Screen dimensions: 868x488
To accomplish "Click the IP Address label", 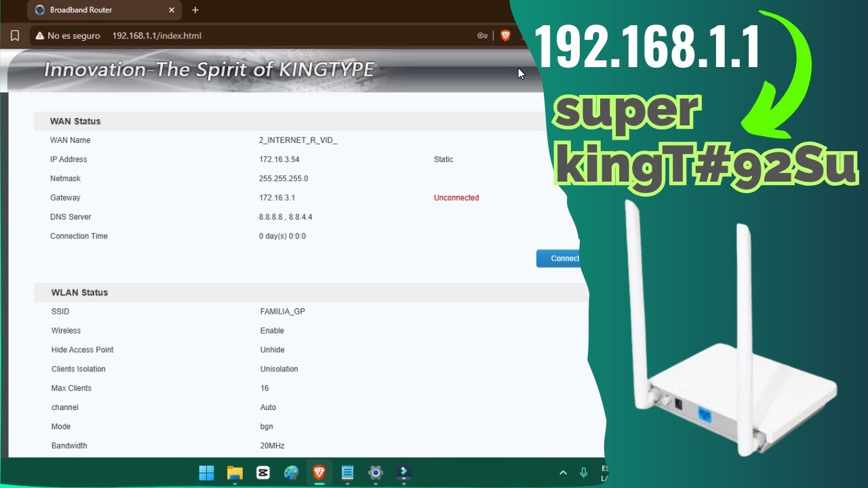I will (x=68, y=159).
